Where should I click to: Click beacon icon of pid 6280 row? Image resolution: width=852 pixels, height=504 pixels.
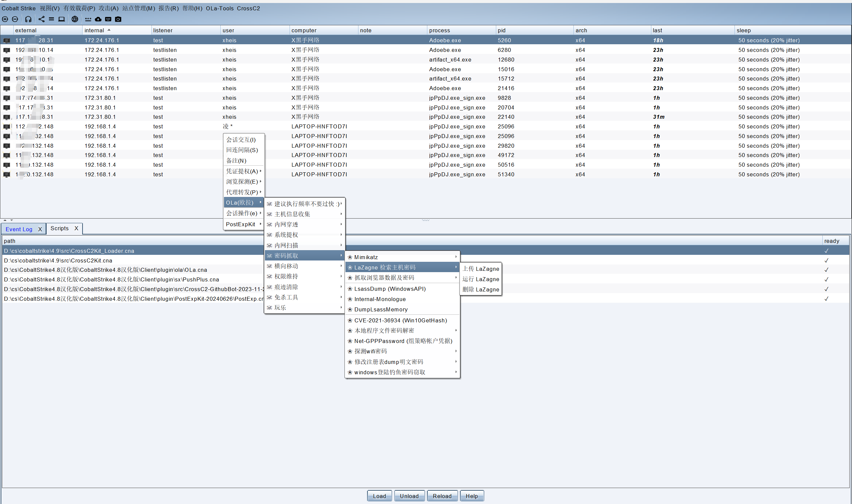(6, 50)
